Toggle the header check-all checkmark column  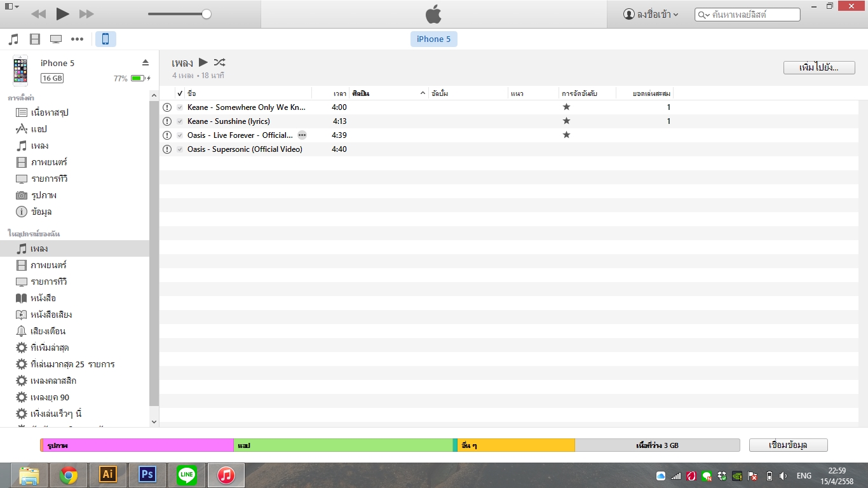[x=180, y=93]
